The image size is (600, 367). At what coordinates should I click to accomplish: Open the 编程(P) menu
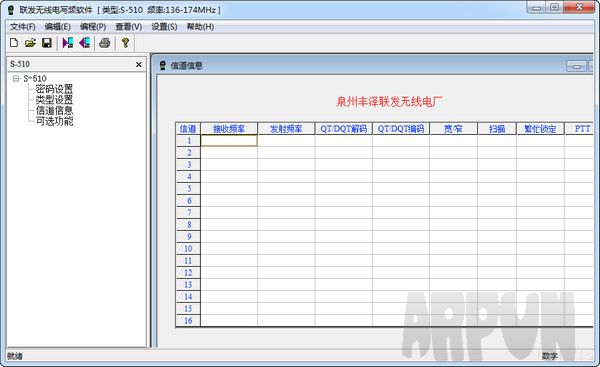[x=93, y=27]
